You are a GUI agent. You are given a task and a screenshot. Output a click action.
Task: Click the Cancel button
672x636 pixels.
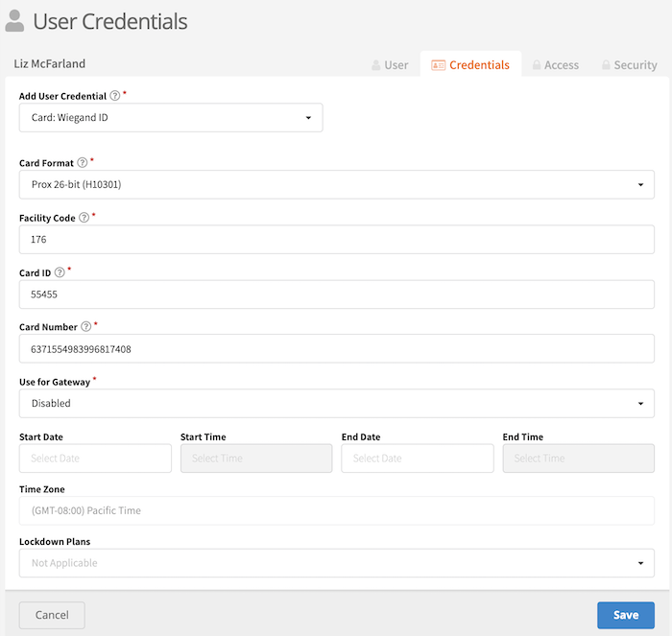pyautogui.click(x=52, y=615)
